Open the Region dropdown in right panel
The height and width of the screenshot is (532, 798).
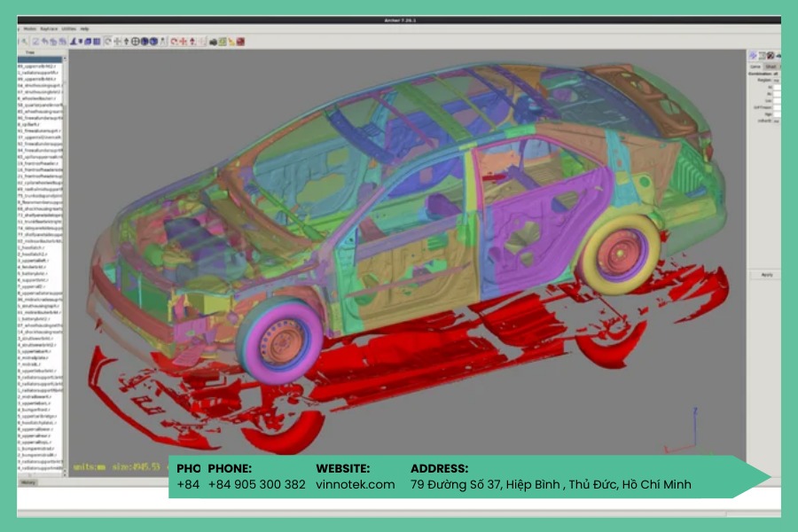pos(777,80)
